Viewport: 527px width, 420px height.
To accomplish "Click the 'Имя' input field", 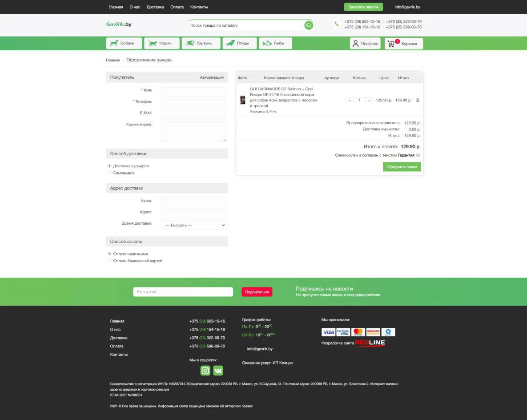I will [x=193, y=92].
